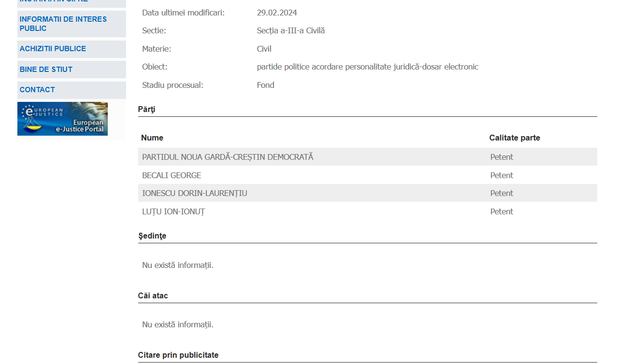Screen dimensions: 632x364
Task: Click the Fond procedural stage value
Action: [x=266, y=85]
